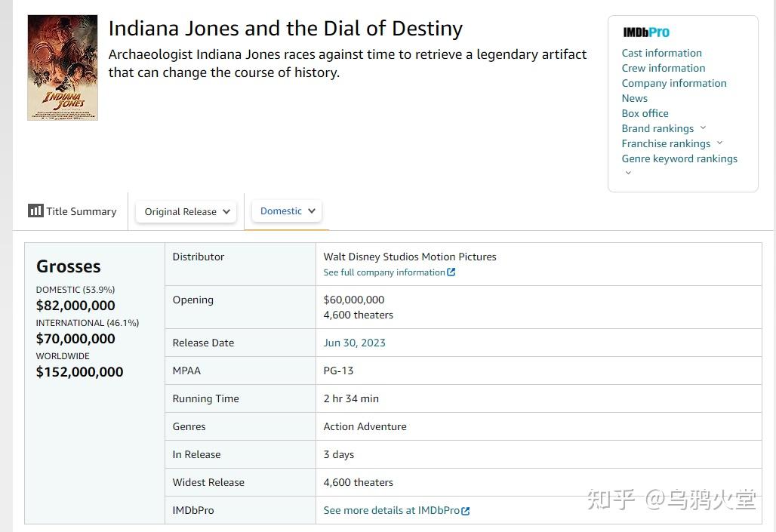The width and height of the screenshot is (776, 532).
Task: Open the Brand rankings link
Action: [x=657, y=129]
